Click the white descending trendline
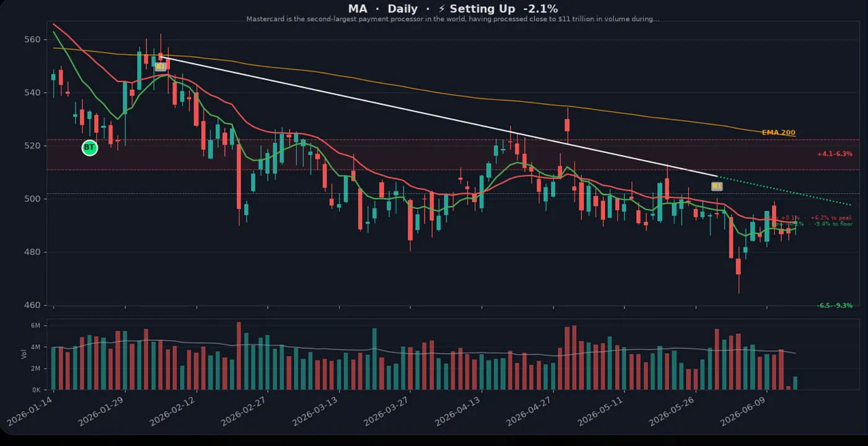This screenshot has width=868, height=446. click(x=439, y=117)
